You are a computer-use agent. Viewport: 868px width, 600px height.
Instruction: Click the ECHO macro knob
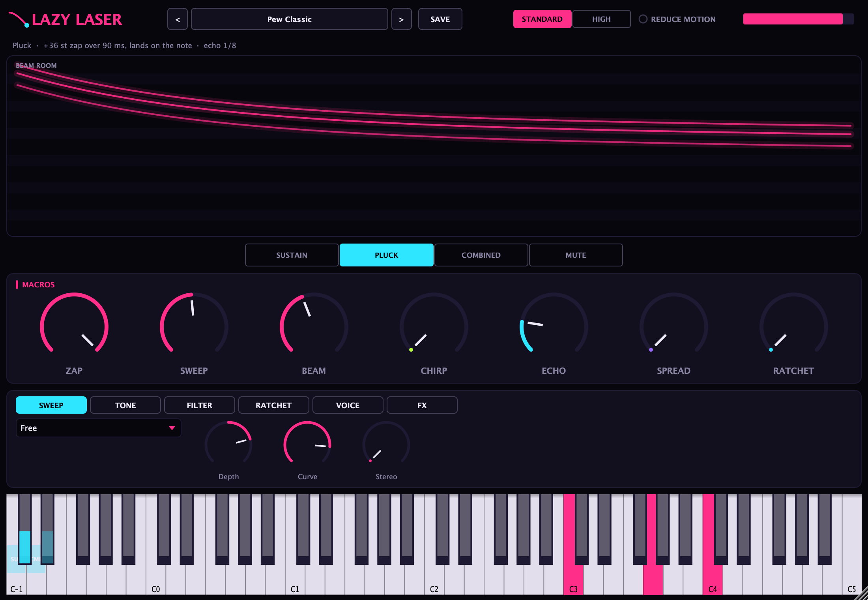click(554, 326)
